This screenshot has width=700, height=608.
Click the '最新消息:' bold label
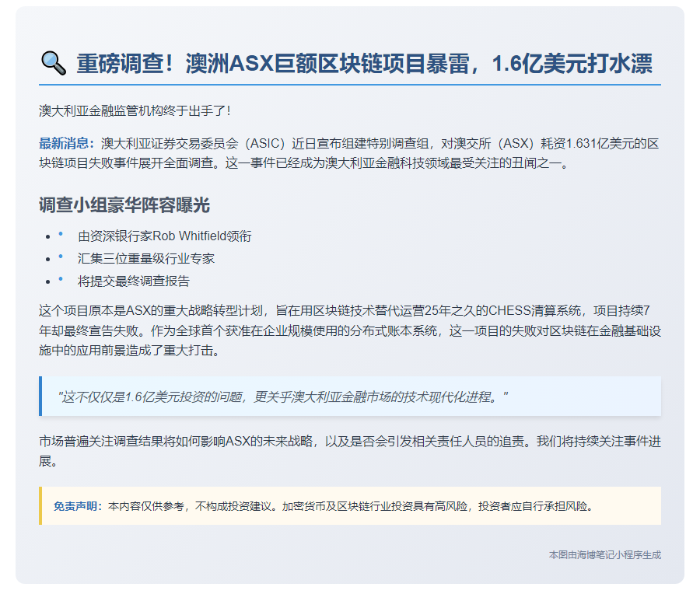click(67, 143)
